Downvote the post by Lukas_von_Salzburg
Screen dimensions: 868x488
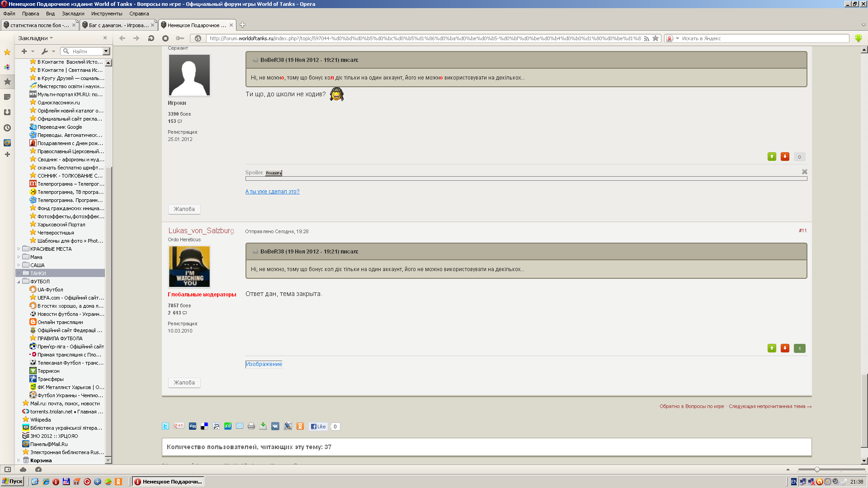(785, 348)
